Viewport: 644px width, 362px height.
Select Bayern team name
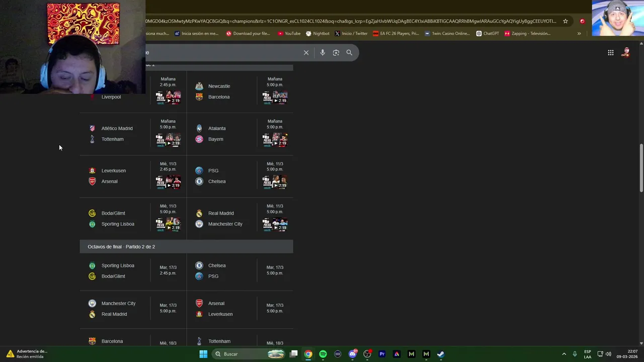click(215, 139)
